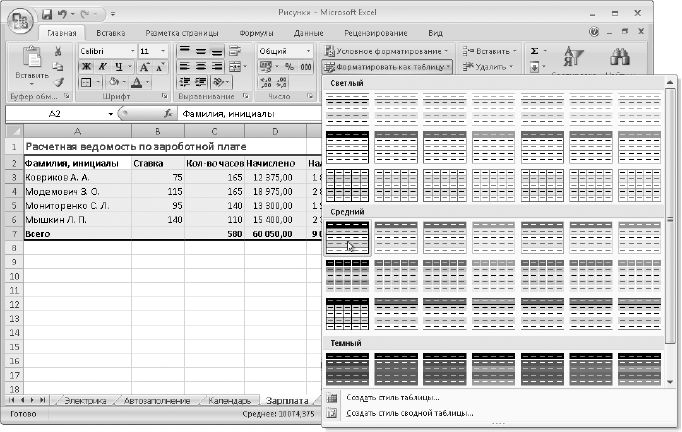Screen dimensions: 682x432
Task: Increase font size with the large A icon
Action: point(145,67)
